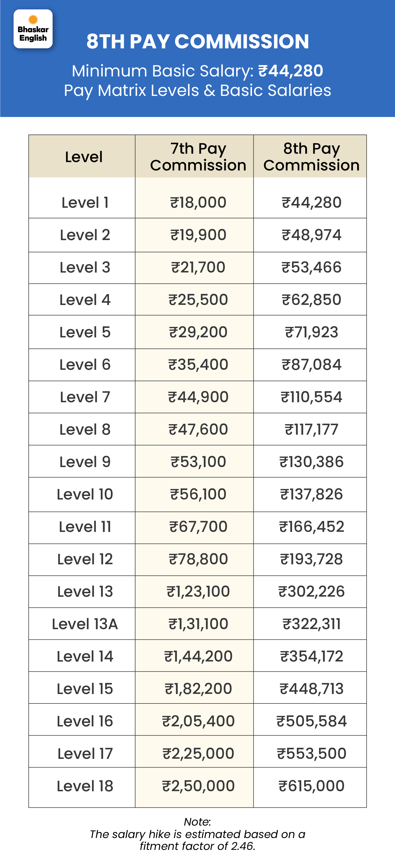Select the 8th Pay Commission column header
The height and width of the screenshot is (868, 395).
point(311,157)
